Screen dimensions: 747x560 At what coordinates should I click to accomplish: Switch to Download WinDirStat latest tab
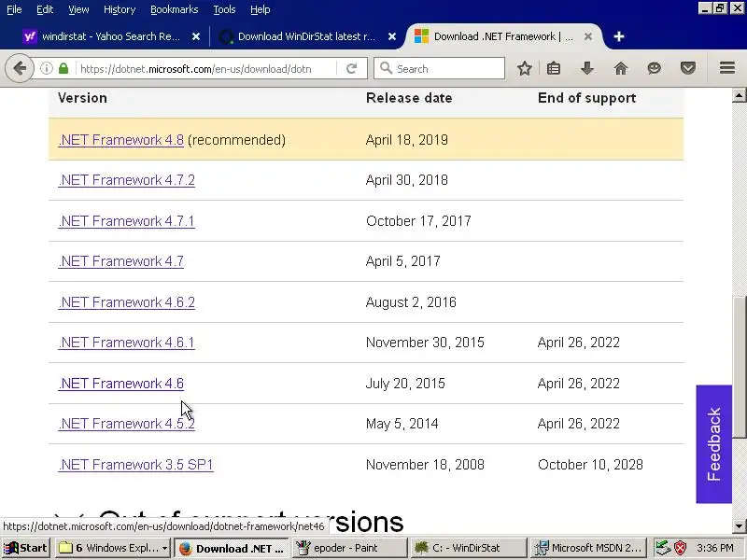pyautogui.click(x=307, y=36)
